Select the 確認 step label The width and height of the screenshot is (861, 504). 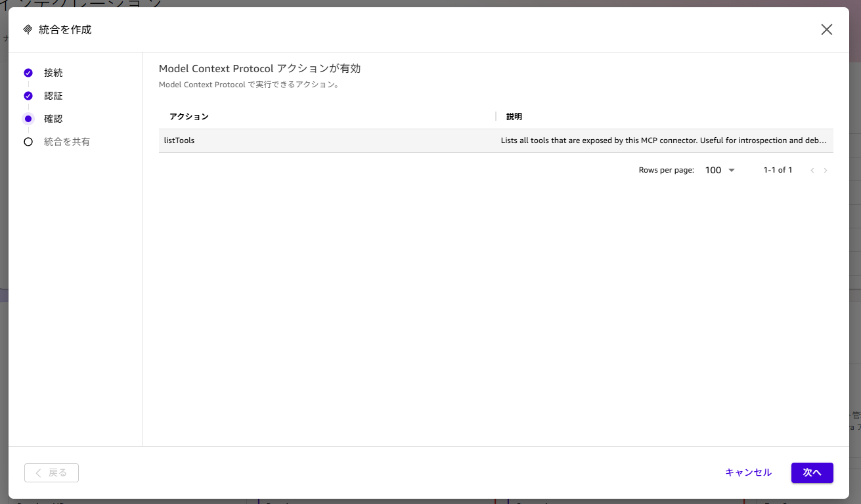click(x=53, y=119)
